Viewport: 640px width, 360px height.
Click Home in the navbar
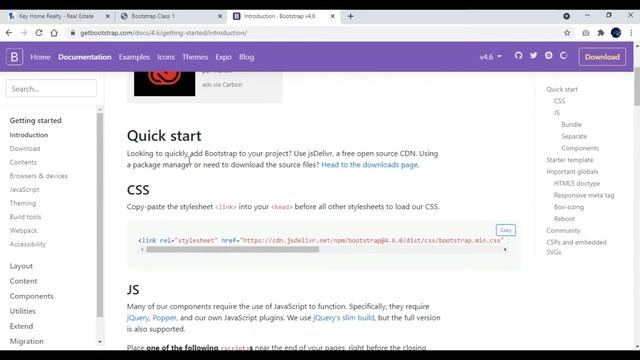click(40, 57)
